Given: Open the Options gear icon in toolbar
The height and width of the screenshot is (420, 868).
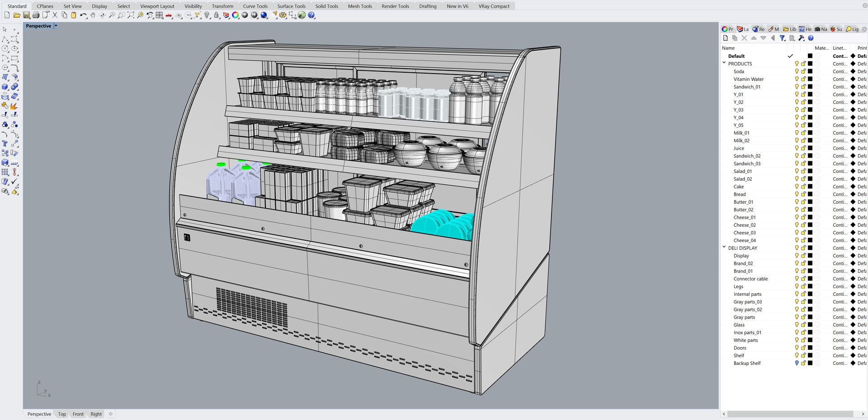Looking at the screenshot, I should coord(283,15).
